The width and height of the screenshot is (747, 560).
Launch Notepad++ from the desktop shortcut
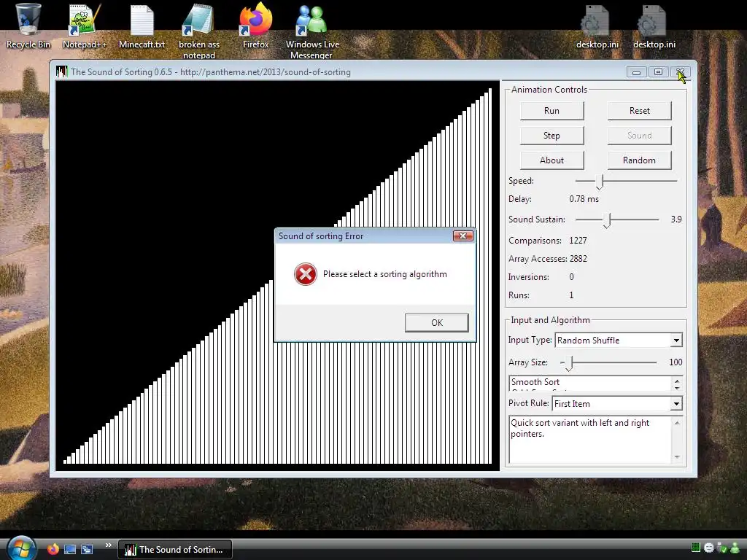(85, 26)
